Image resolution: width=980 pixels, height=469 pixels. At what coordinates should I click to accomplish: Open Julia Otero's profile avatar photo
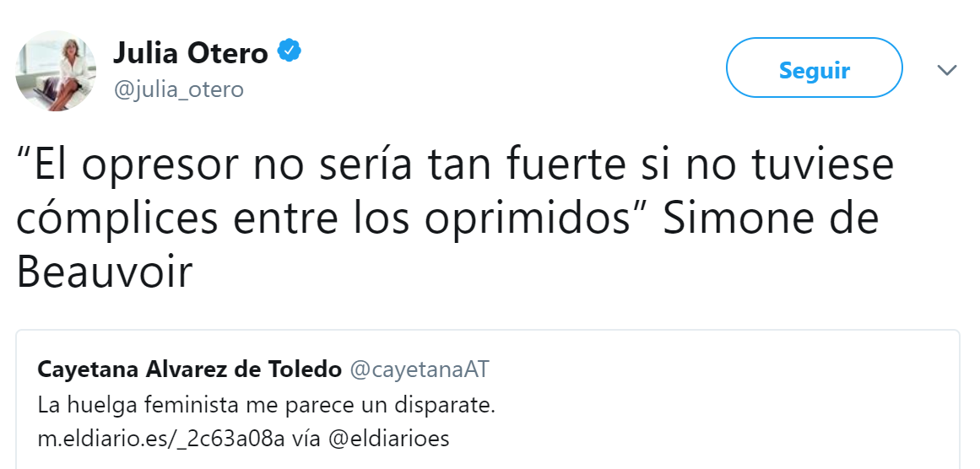[x=57, y=71]
